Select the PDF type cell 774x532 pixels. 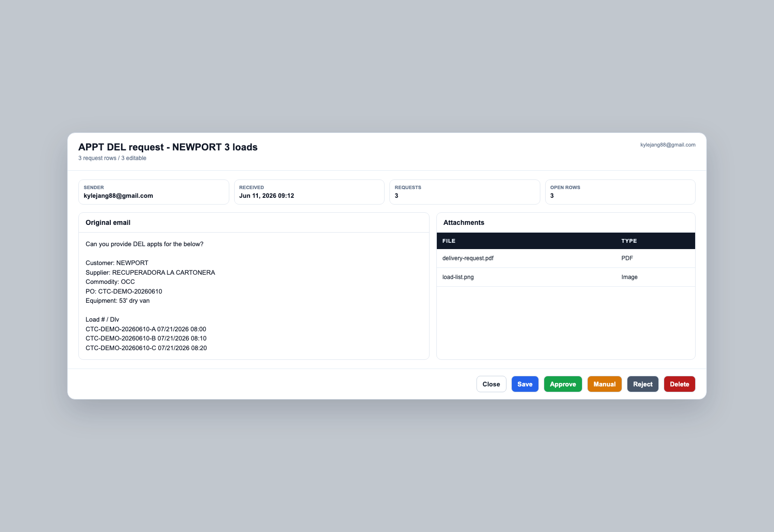tap(627, 258)
